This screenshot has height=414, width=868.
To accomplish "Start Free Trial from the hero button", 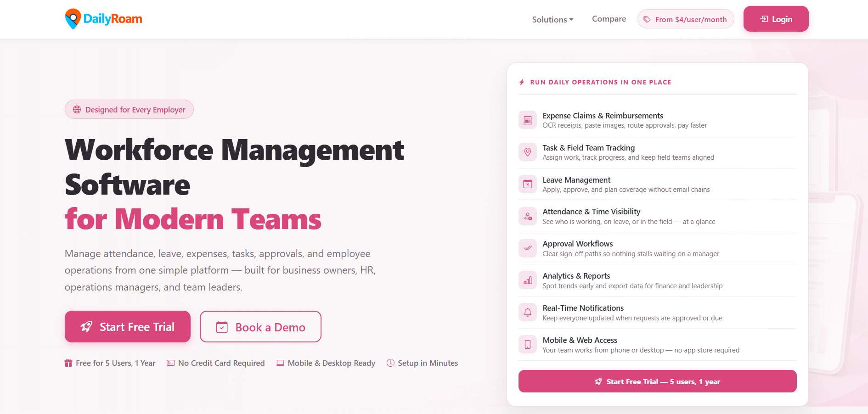I will click(128, 326).
